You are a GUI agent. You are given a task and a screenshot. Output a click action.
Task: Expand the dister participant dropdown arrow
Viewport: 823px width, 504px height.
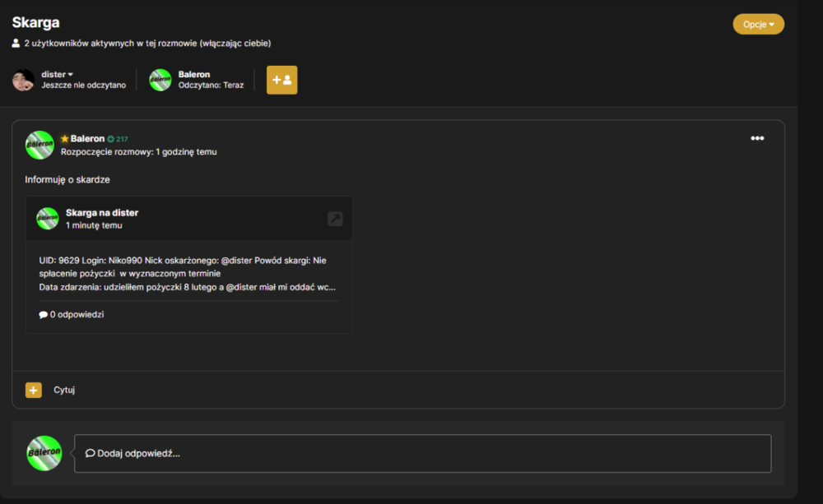tap(70, 75)
